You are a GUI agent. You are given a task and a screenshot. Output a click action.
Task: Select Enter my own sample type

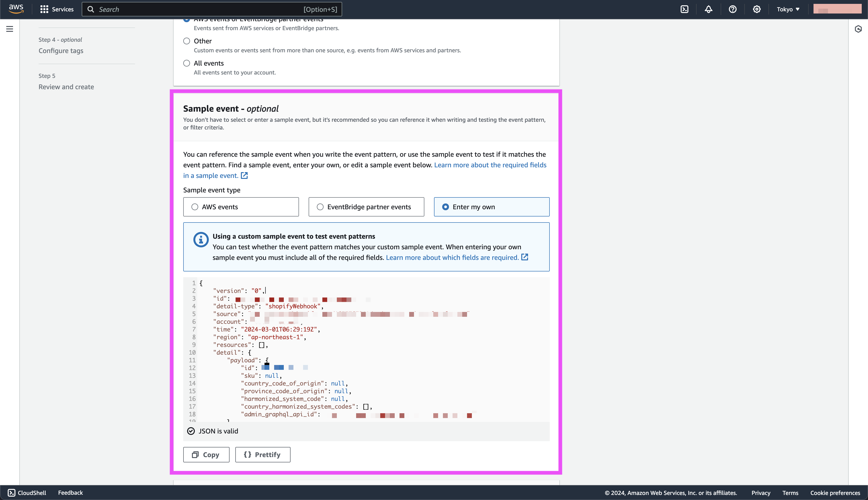[x=491, y=207]
